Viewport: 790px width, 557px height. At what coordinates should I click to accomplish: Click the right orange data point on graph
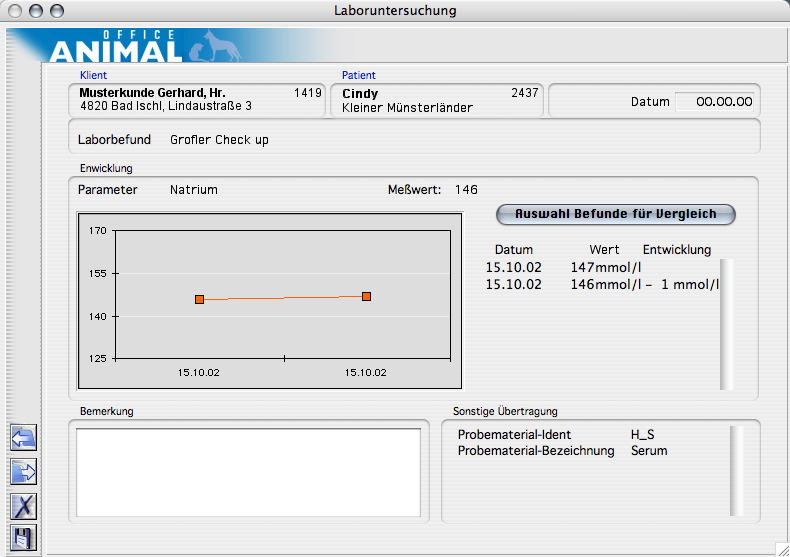tap(367, 296)
